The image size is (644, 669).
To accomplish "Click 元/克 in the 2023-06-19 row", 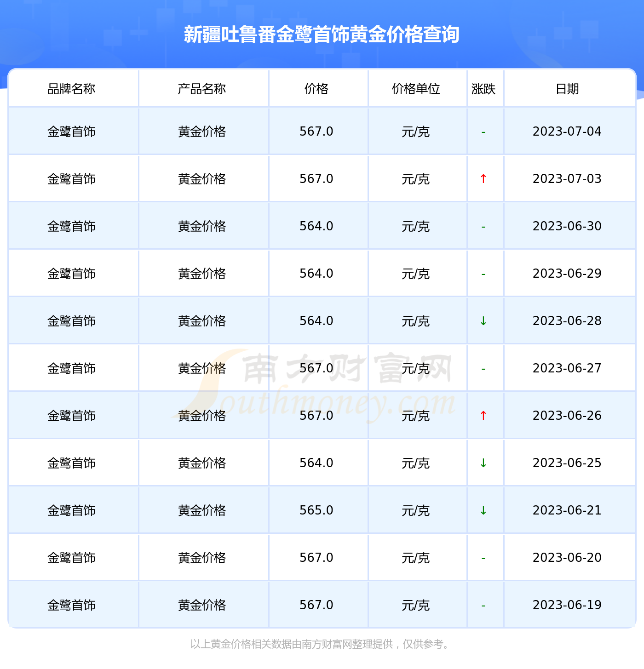I will click(416, 606).
